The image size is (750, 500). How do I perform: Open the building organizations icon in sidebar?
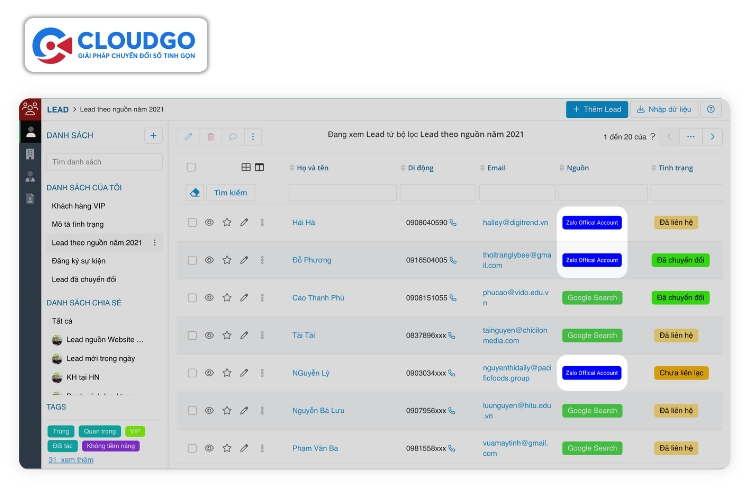pos(30,154)
